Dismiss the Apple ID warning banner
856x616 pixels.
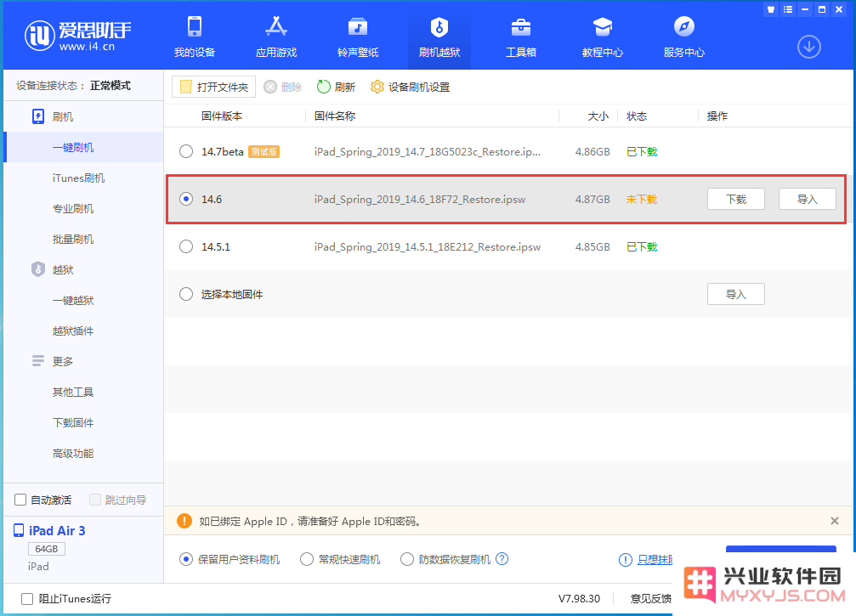point(834,521)
